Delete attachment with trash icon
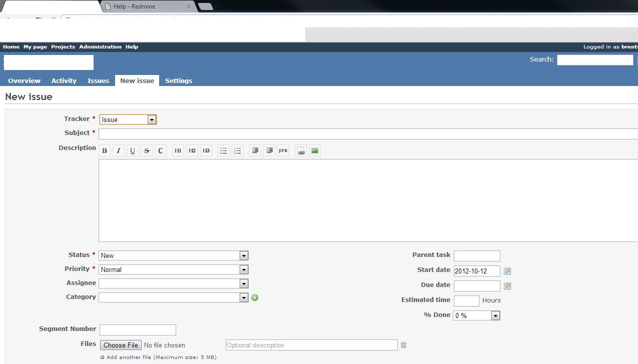 (x=403, y=345)
